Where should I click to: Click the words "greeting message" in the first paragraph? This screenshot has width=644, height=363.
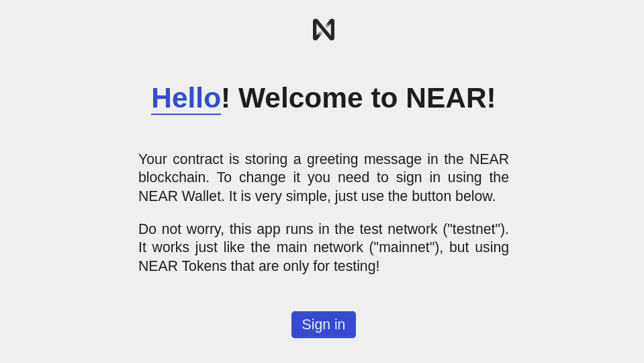(x=364, y=159)
